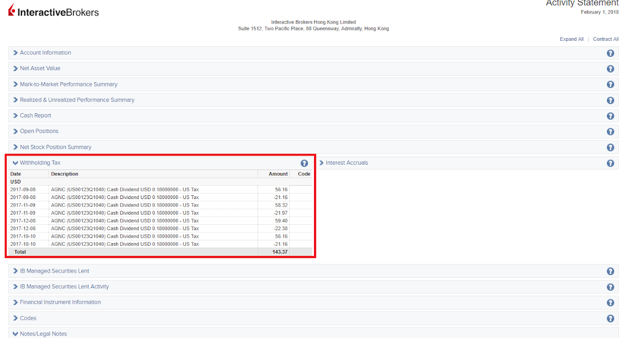Click the Activity Statement title

582,3
